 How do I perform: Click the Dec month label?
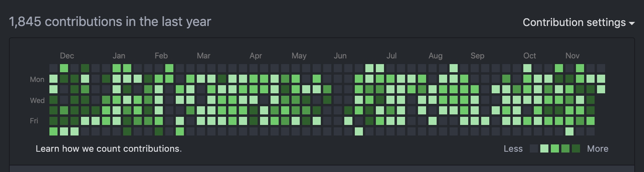click(67, 56)
